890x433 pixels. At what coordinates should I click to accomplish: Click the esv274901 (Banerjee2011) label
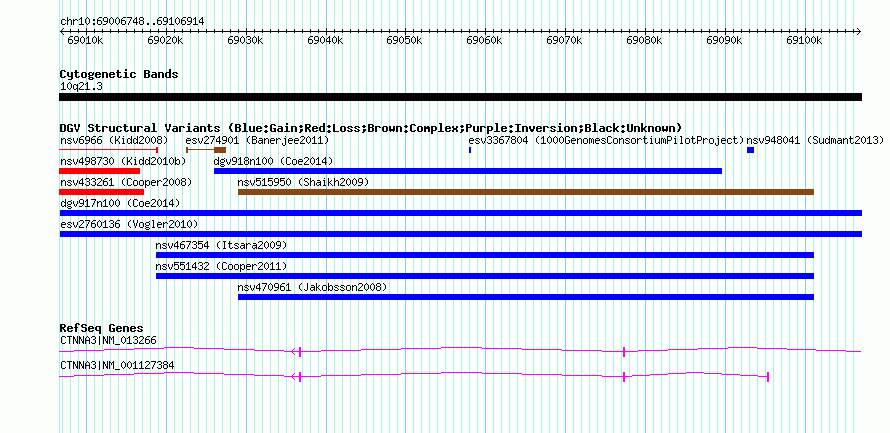(x=257, y=140)
